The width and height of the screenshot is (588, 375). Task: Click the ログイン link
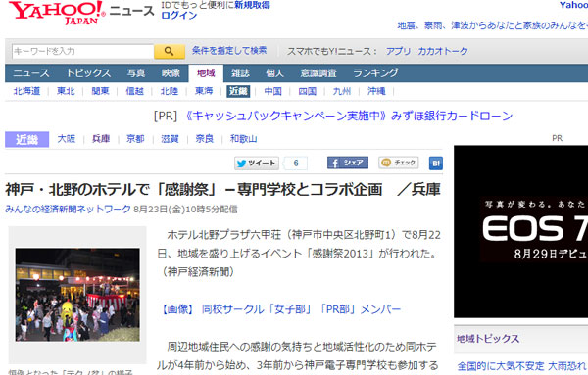click(x=179, y=16)
